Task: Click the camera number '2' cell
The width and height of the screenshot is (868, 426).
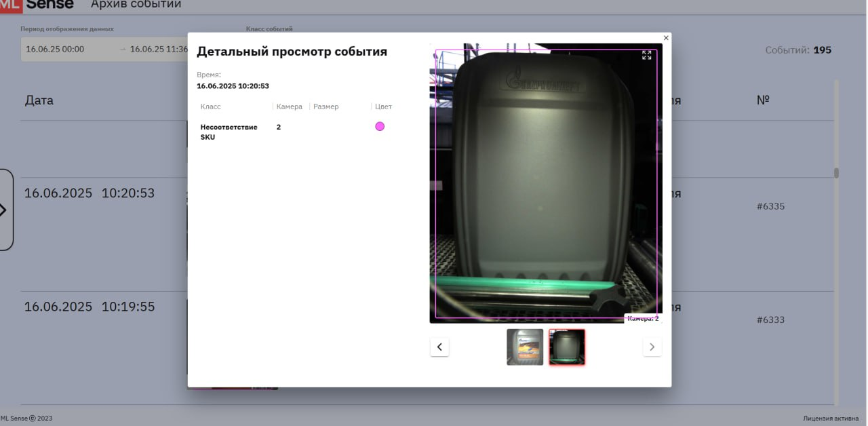Action: click(279, 127)
